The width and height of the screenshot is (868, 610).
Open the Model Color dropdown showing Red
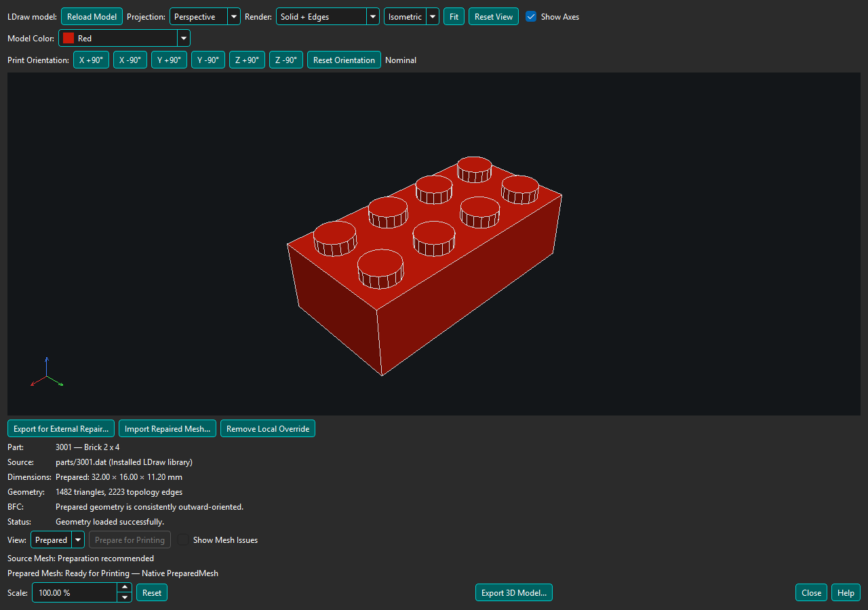[x=124, y=38]
